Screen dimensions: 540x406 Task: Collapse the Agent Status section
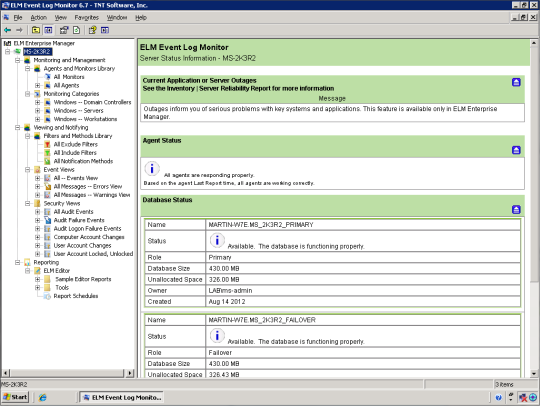coord(516,150)
